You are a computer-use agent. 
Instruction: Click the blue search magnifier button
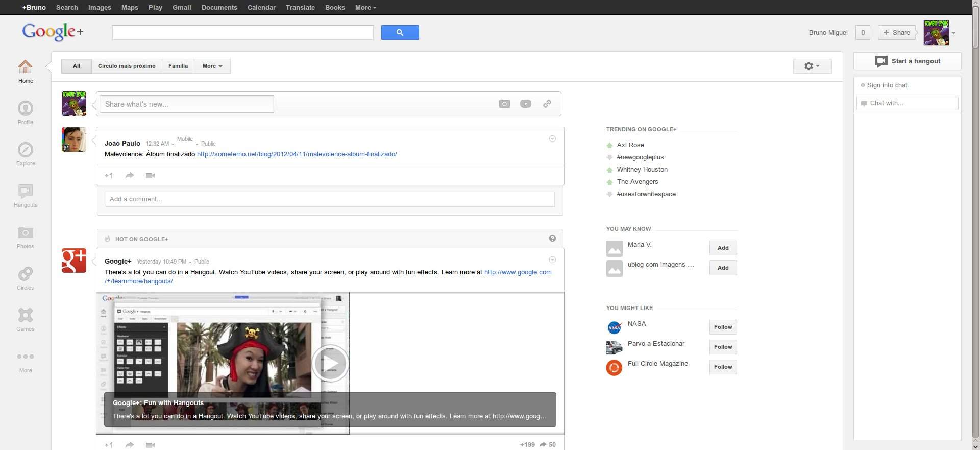[x=400, y=32]
